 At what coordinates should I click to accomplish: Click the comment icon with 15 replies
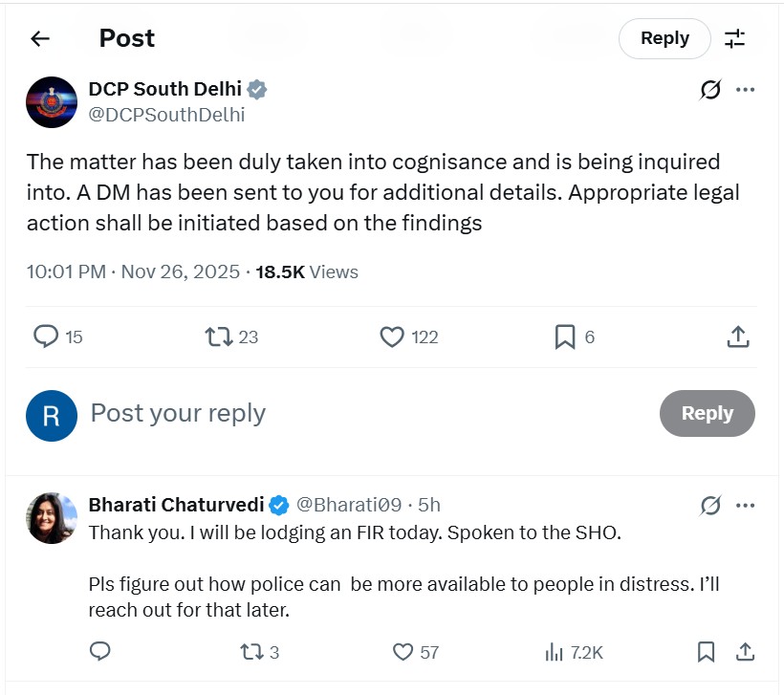[x=46, y=337]
